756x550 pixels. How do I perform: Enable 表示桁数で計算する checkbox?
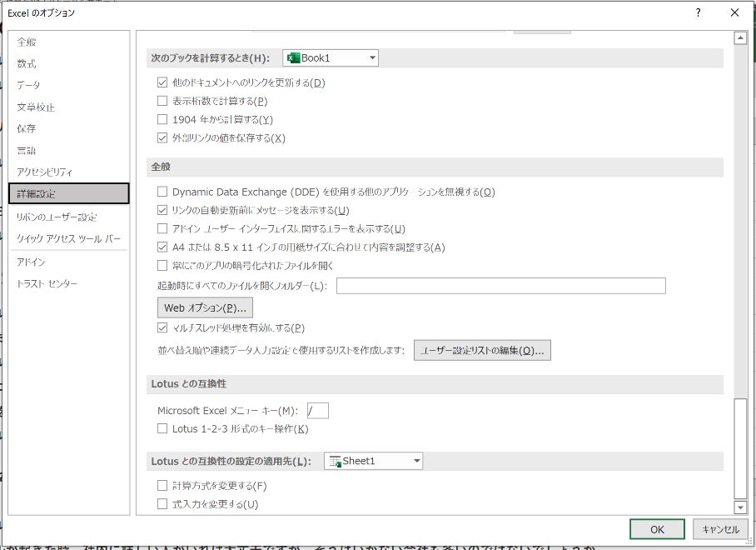[162, 101]
